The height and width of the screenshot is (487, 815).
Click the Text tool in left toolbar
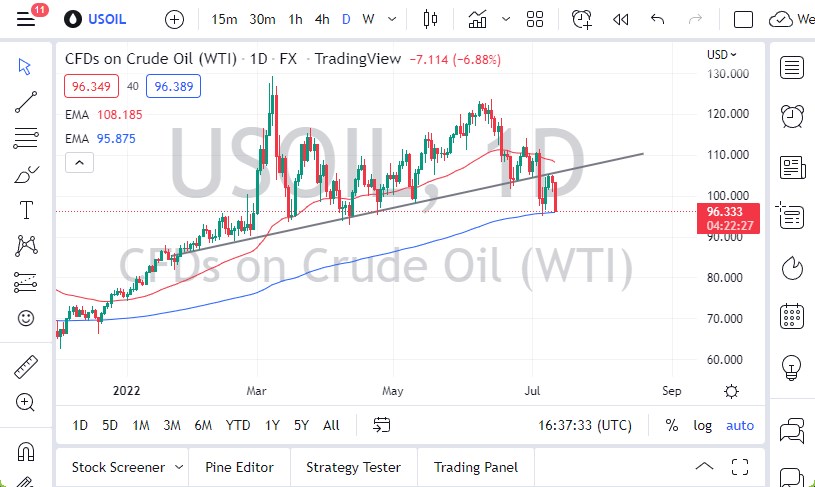(26, 210)
